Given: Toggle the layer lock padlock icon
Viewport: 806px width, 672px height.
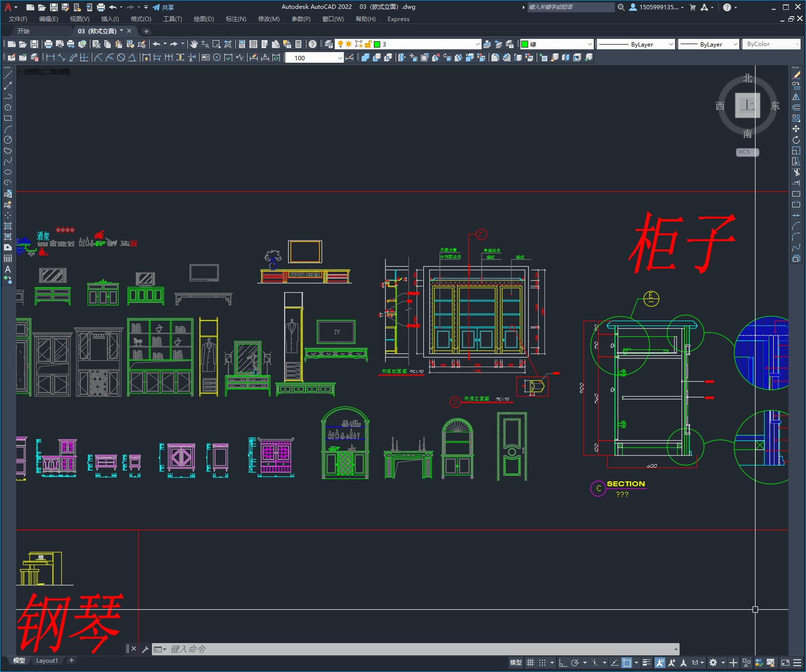Looking at the screenshot, I should pyautogui.click(x=368, y=44).
